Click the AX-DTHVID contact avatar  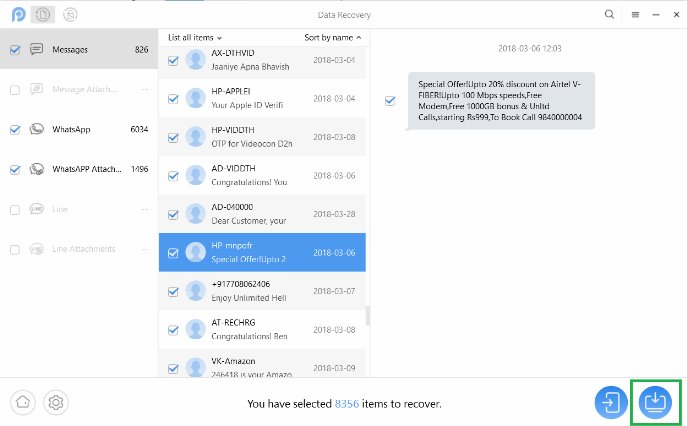pos(195,60)
